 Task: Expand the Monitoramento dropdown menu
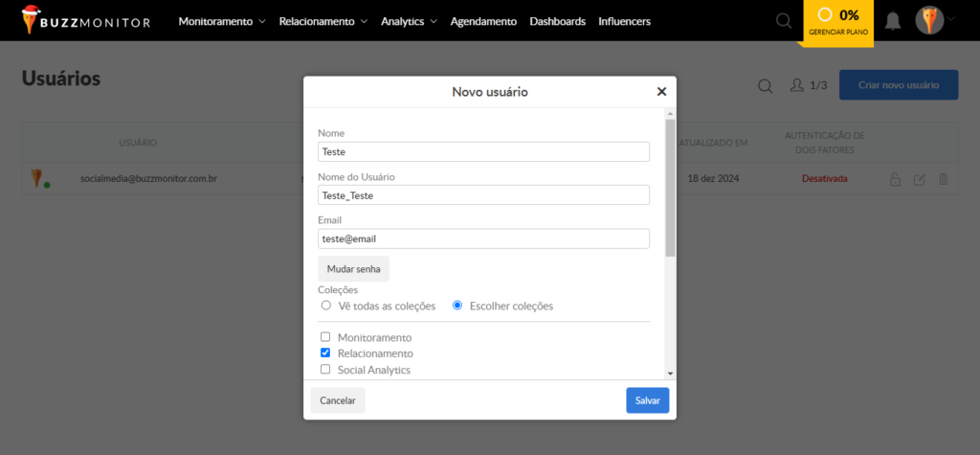tap(221, 20)
